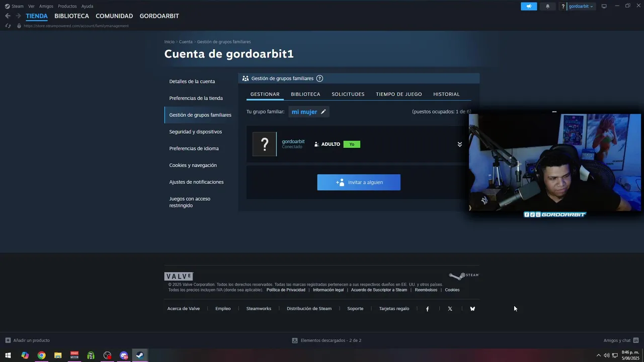The image size is (644, 362).
Task: Open Steam Bluesky social icon
Action: pyautogui.click(x=472, y=309)
